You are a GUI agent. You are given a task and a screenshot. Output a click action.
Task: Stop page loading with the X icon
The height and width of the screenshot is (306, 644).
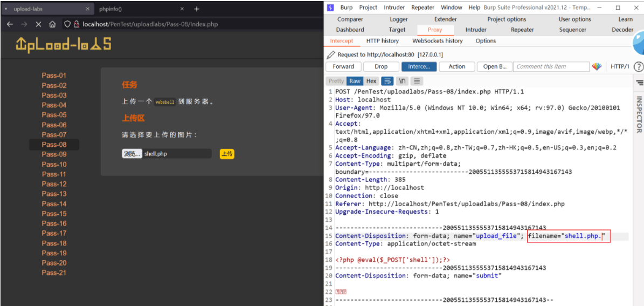39,24
